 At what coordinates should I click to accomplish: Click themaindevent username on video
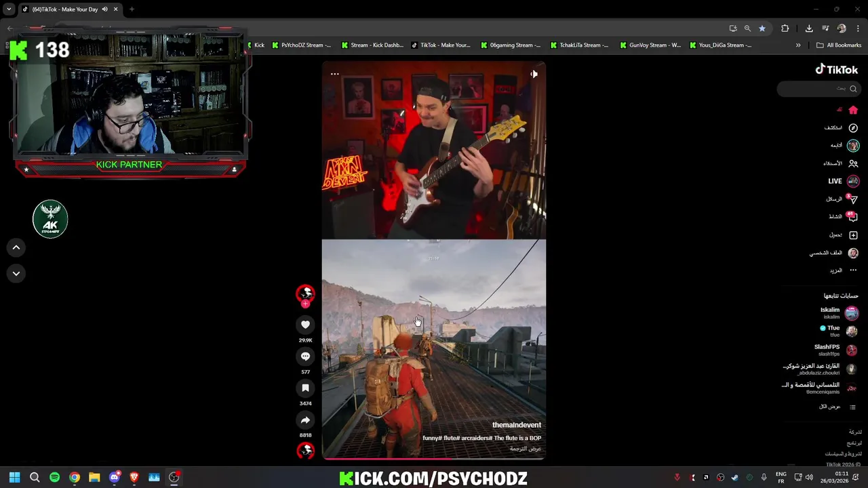[516, 425]
